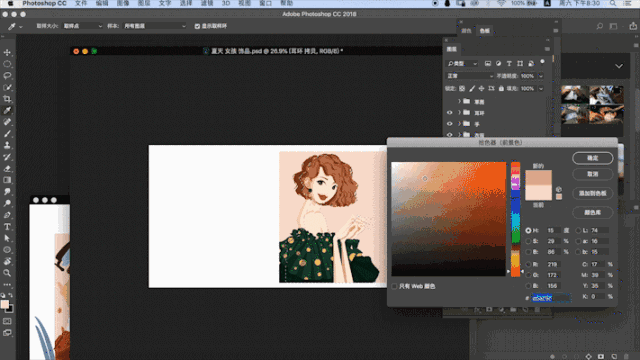Screen dimensions: 640x360
Task: Click 添加到色板 add to swatches button
Action: (x=592, y=193)
